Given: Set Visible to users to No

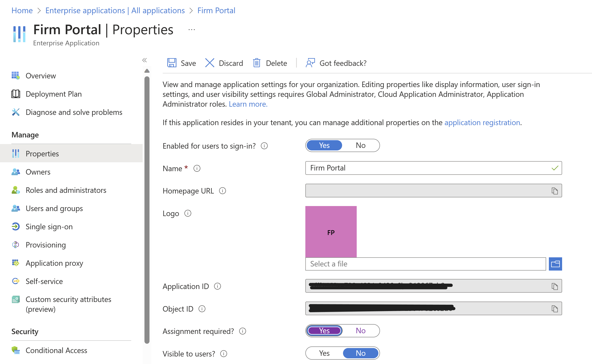Looking at the screenshot, I should coord(361,353).
